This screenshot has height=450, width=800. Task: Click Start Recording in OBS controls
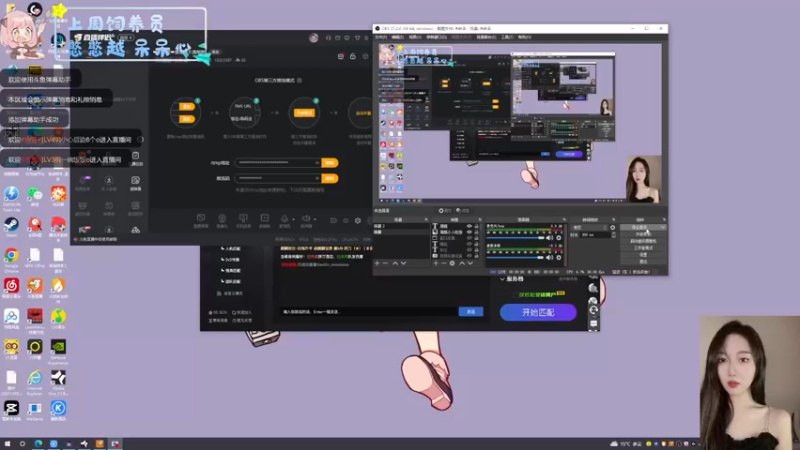coord(643,234)
